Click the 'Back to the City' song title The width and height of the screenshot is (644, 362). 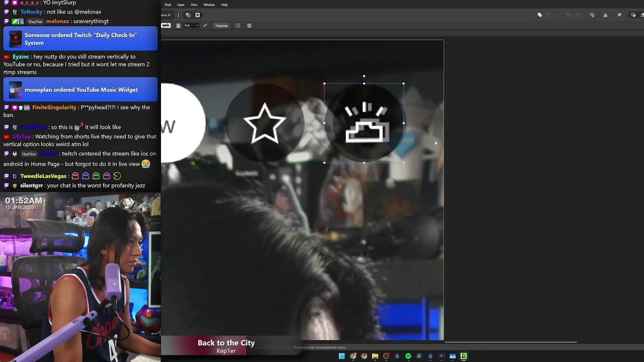pos(226,343)
